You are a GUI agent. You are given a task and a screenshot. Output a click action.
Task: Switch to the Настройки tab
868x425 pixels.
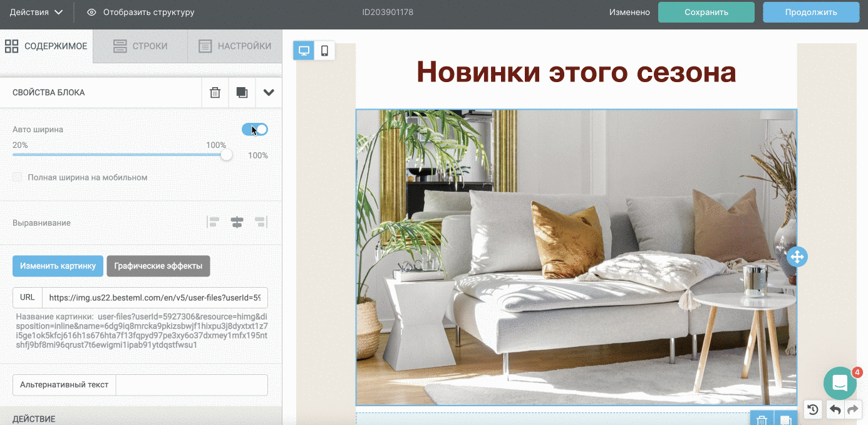pyautogui.click(x=235, y=46)
